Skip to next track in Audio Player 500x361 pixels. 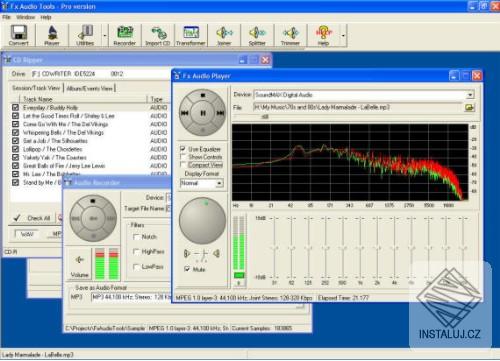point(220,113)
